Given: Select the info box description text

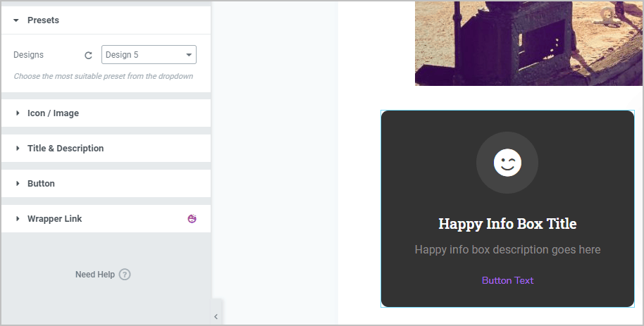Looking at the screenshot, I should point(507,249).
